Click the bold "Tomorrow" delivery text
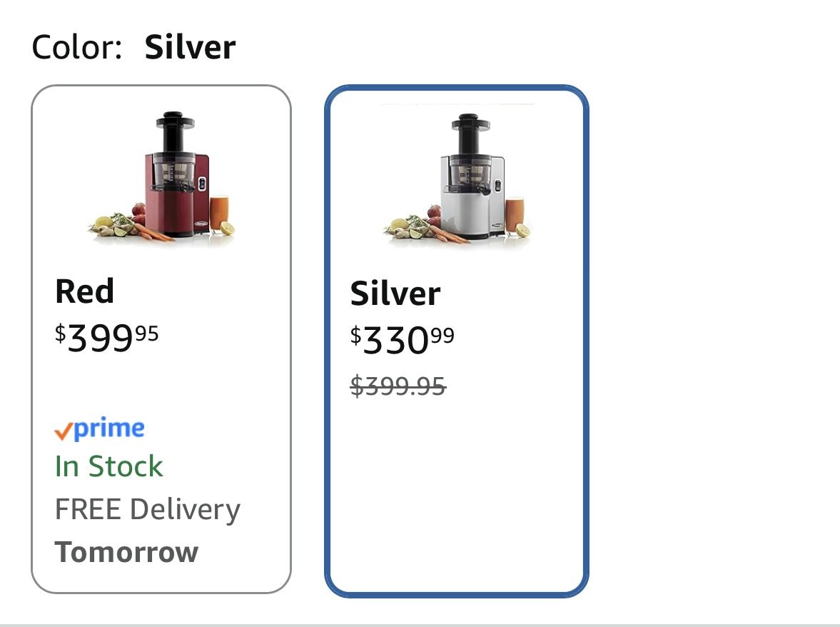Viewport: 840px width, 627px height. pos(126,552)
